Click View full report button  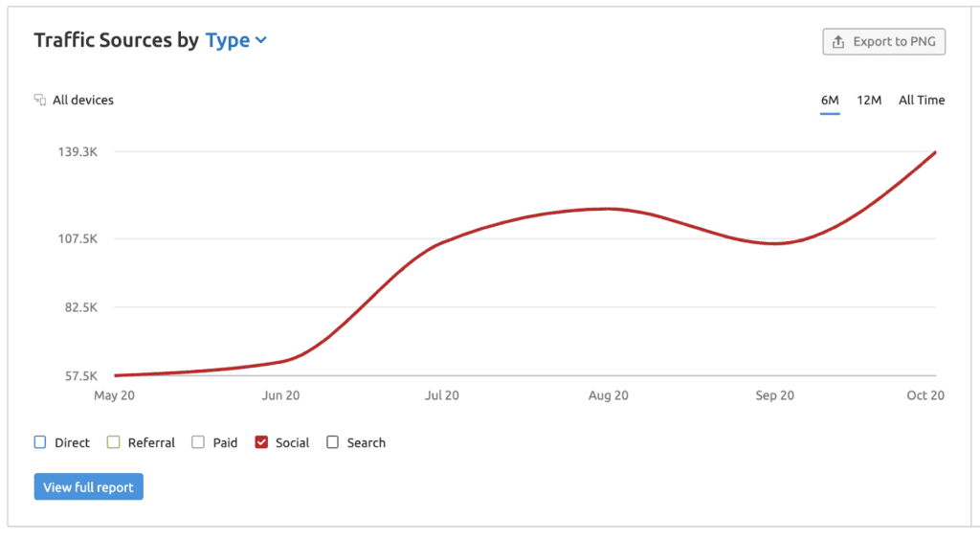pos(89,487)
